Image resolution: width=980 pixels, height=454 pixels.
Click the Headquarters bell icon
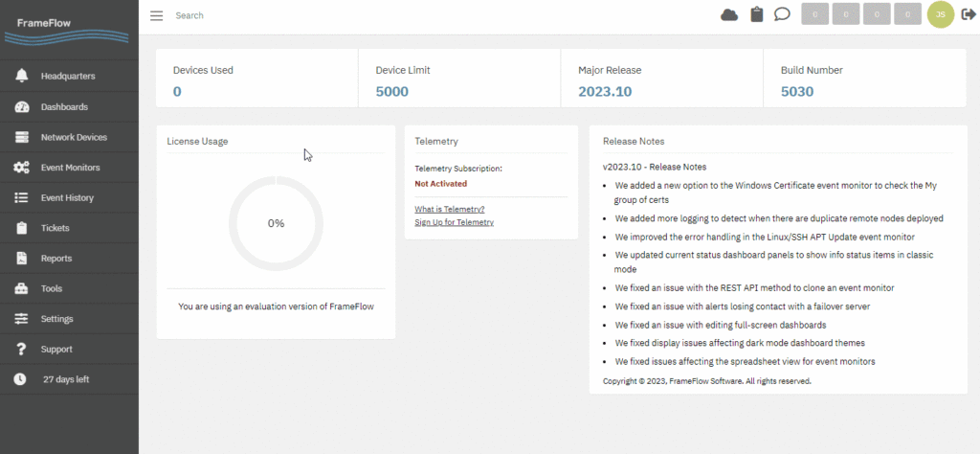[x=22, y=77]
